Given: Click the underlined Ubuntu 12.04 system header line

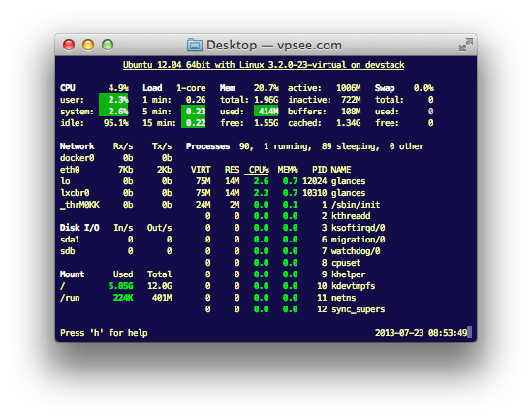Looking at the screenshot, I should (x=264, y=65).
